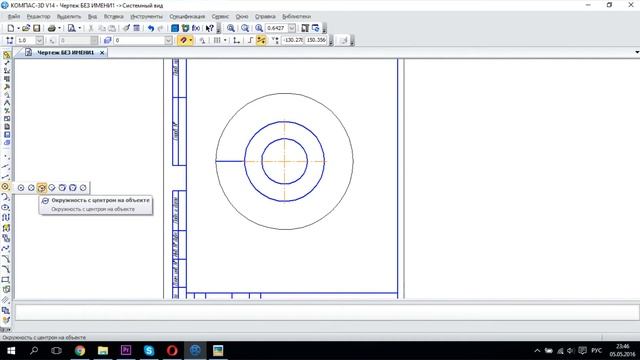Open the Инструменты menu

tap(146, 16)
